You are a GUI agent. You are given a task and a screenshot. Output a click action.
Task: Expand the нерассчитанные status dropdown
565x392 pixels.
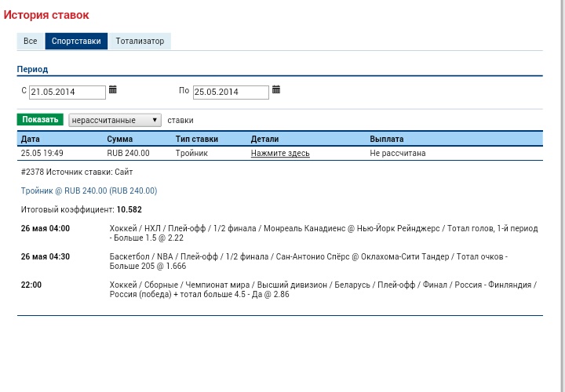tap(115, 120)
